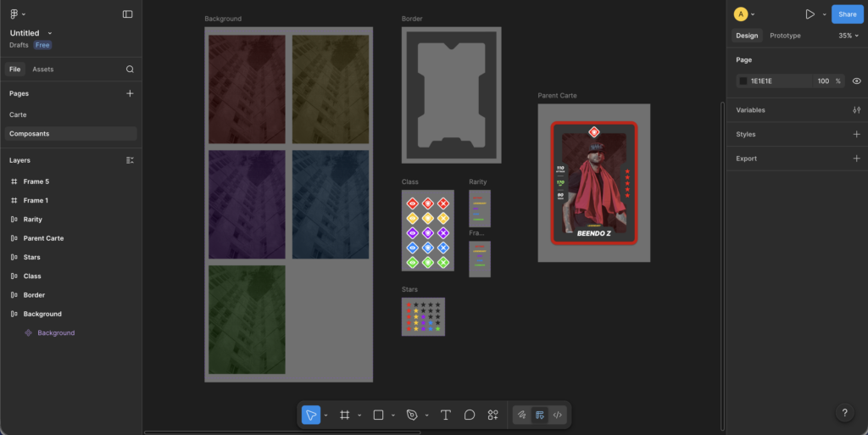Select the Frame tool
The width and height of the screenshot is (868, 435).
point(345,415)
